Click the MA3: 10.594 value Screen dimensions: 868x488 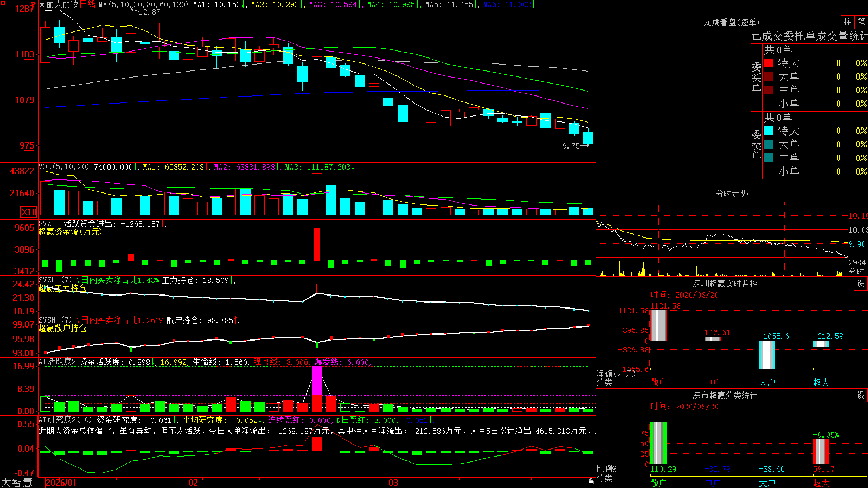335,4
